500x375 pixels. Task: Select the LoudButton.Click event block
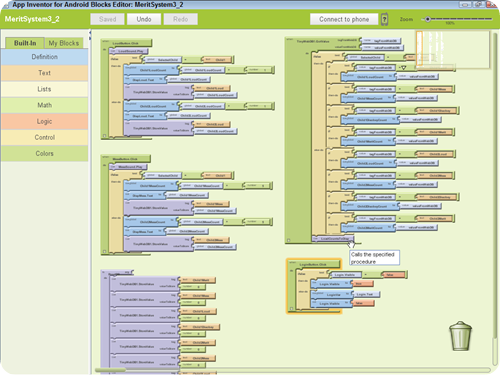coord(127,43)
